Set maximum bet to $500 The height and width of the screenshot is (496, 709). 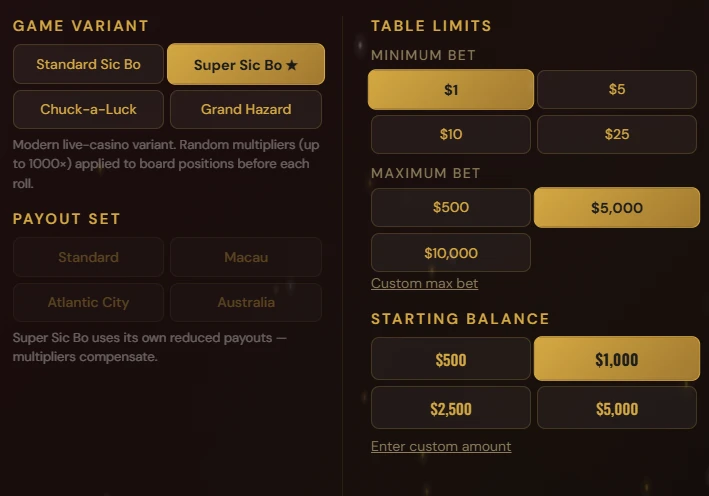tap(451, 208)
